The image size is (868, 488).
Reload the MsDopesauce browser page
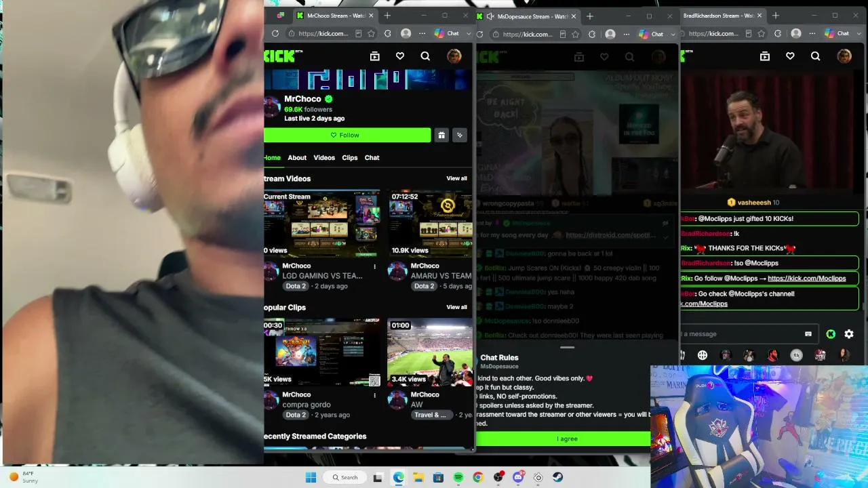click(480, 34)
